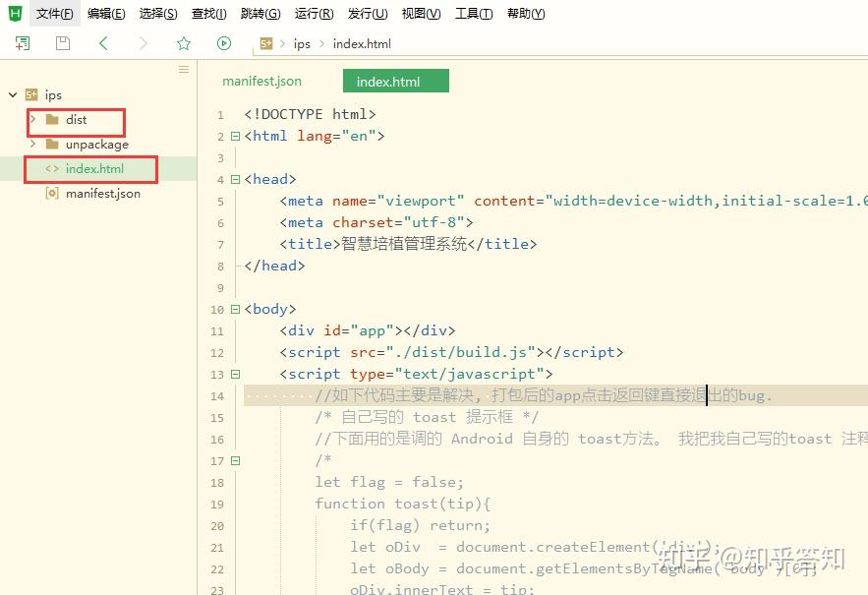Open the project panel hamburger menu
868x595 pixels.
tap(183, 70)
